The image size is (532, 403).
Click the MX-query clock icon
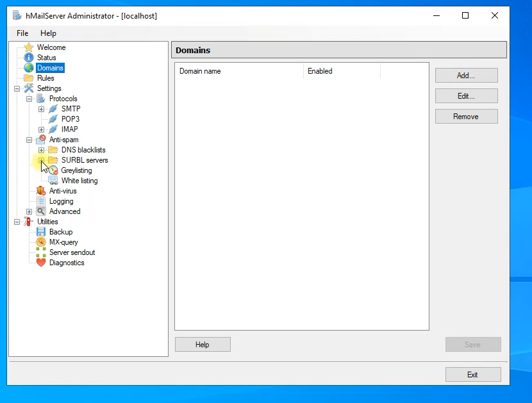[41, 242]
